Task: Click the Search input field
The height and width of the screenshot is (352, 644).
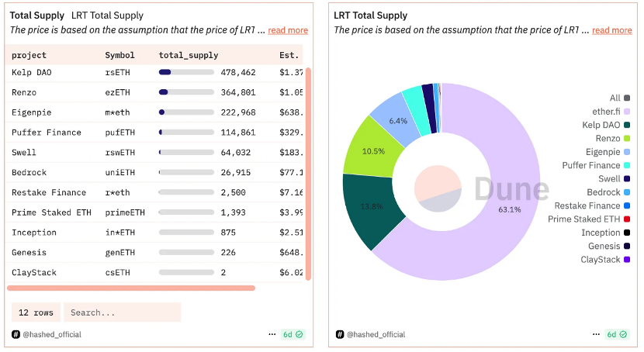Action: [123, 312]
